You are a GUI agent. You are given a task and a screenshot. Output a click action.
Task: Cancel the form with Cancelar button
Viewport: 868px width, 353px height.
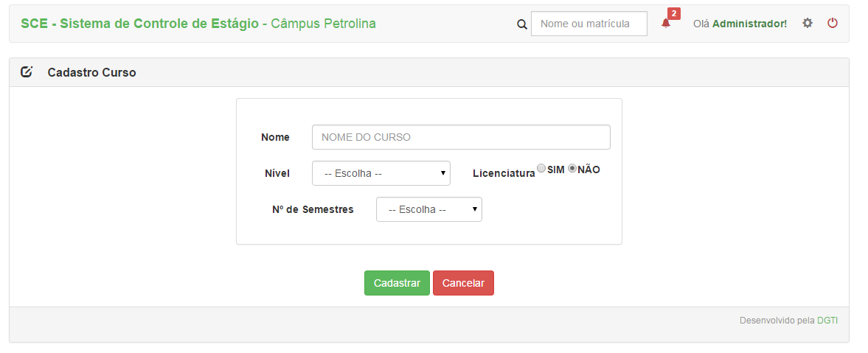[x=463, y=283]
